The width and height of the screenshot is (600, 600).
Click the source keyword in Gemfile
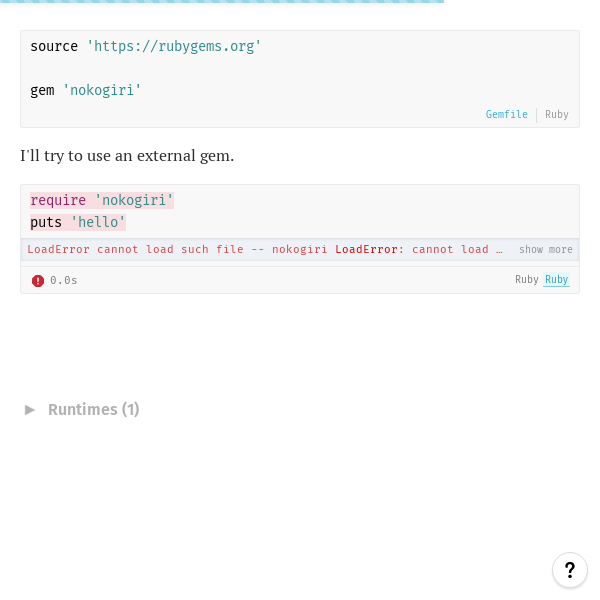tap(54, 46)
